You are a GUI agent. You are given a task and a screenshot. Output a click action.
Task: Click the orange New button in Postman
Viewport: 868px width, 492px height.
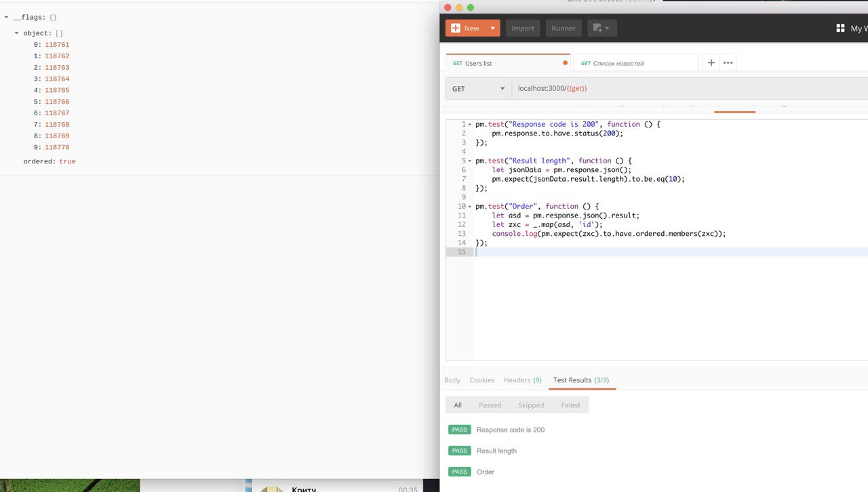pos(466,28)
